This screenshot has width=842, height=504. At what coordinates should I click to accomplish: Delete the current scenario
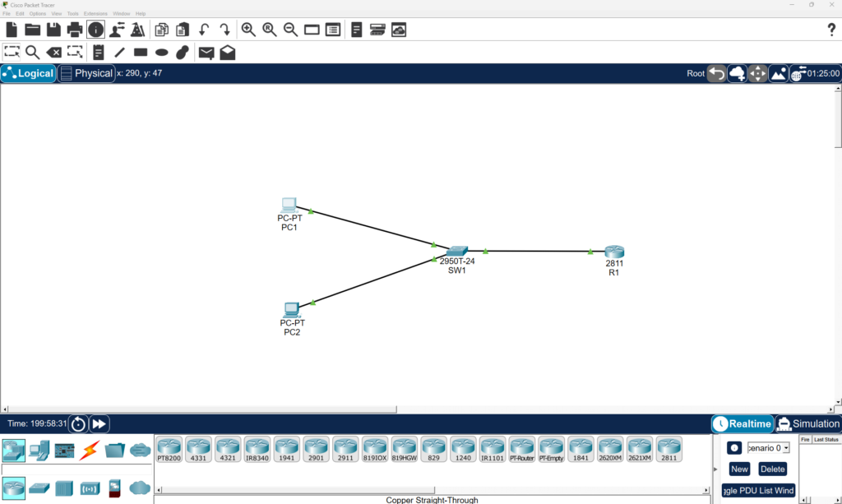[773, 469]
